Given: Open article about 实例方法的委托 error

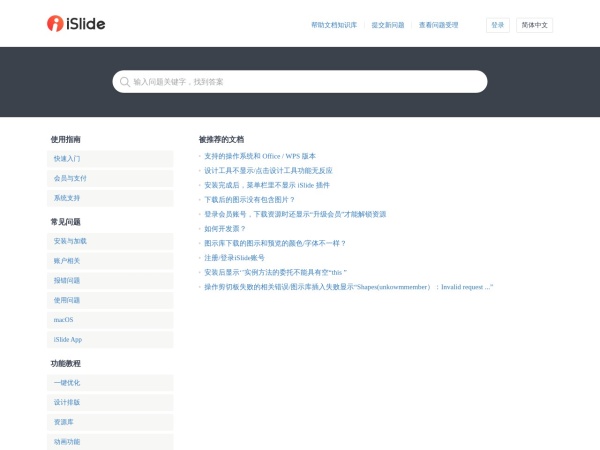Looking at the screenshot, I should click(276, 272).
